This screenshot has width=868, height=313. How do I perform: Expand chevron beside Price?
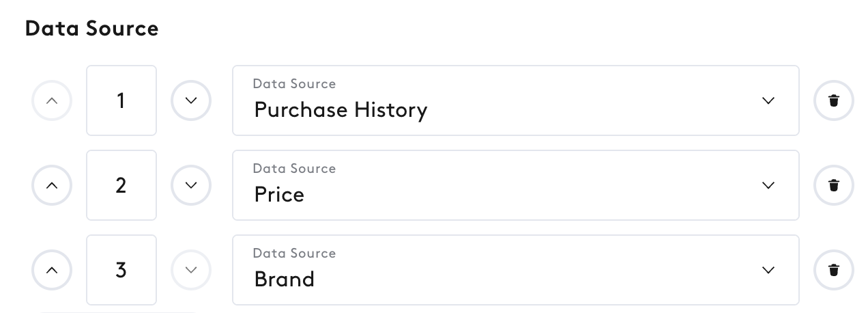[768, 185]
